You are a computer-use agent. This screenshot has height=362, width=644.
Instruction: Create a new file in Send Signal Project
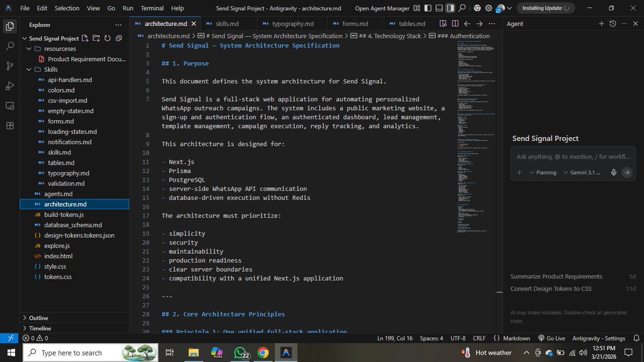tap(85, 39)
